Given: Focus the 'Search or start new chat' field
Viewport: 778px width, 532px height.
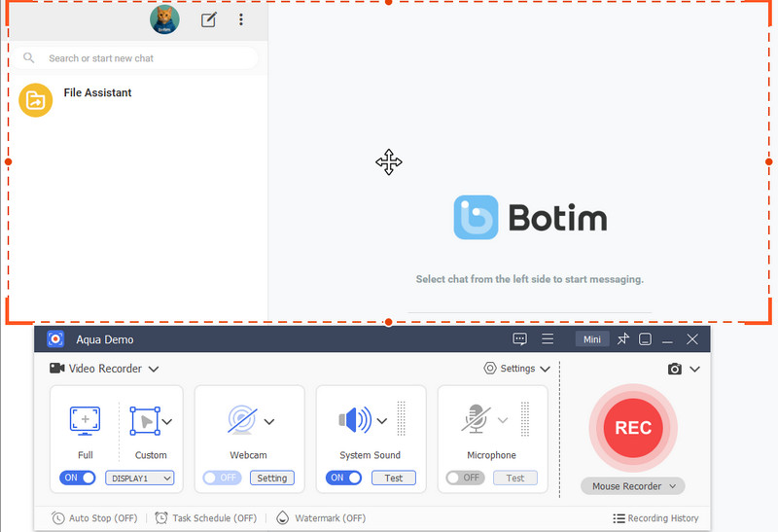Looking at the screenshot, I should pyautogui.click(x=134, y=58).
